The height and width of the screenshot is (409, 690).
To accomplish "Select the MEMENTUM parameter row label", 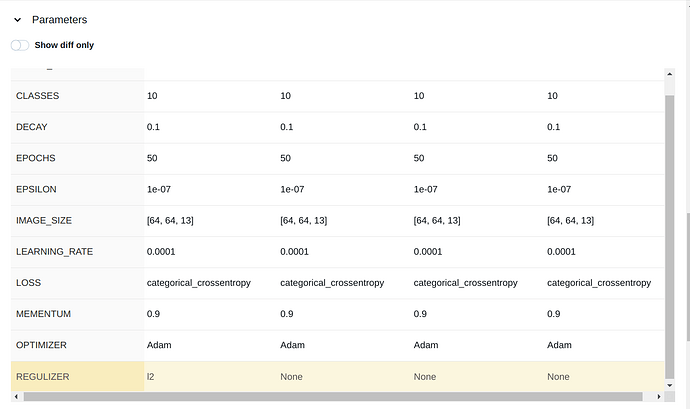I will (45, 314).
